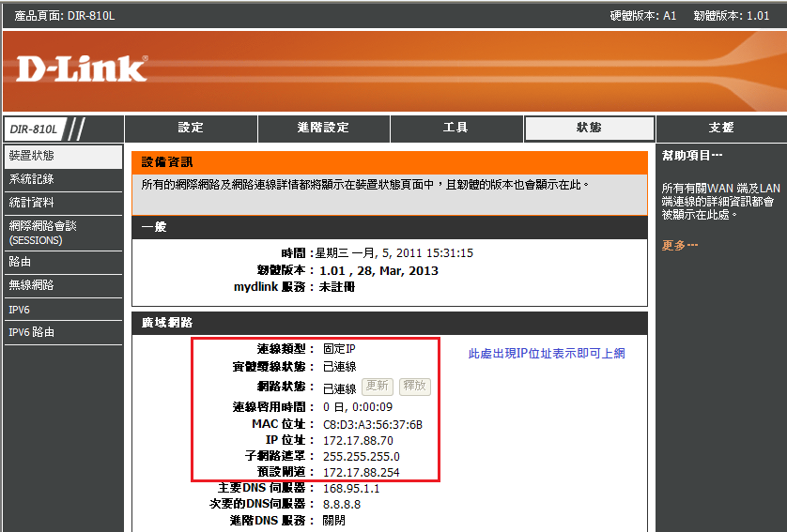The height and width of the screenshot is (532, 787).
Task: Open 無線網路 in the sidebar
Action: (x=63, y=286)
